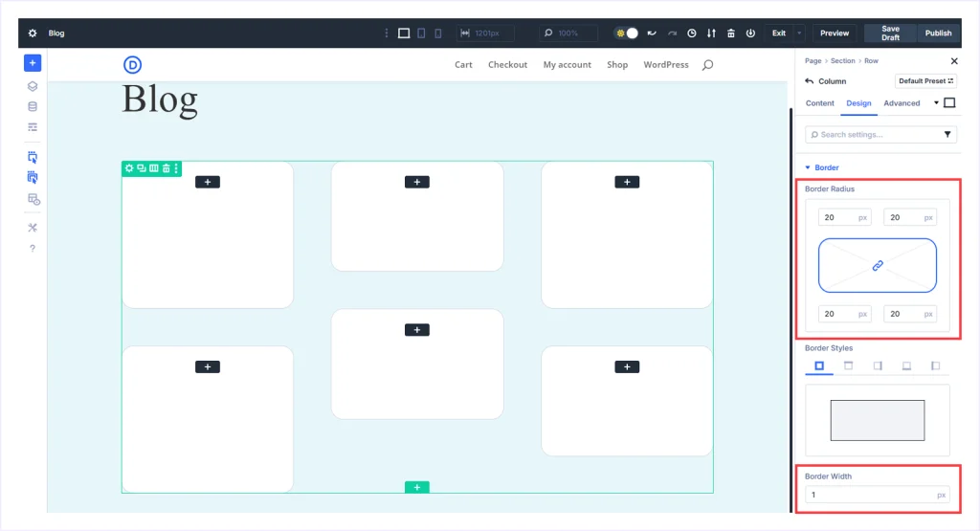
Task: Open the Default Preset dropdown
Action: tap(925, 81)
